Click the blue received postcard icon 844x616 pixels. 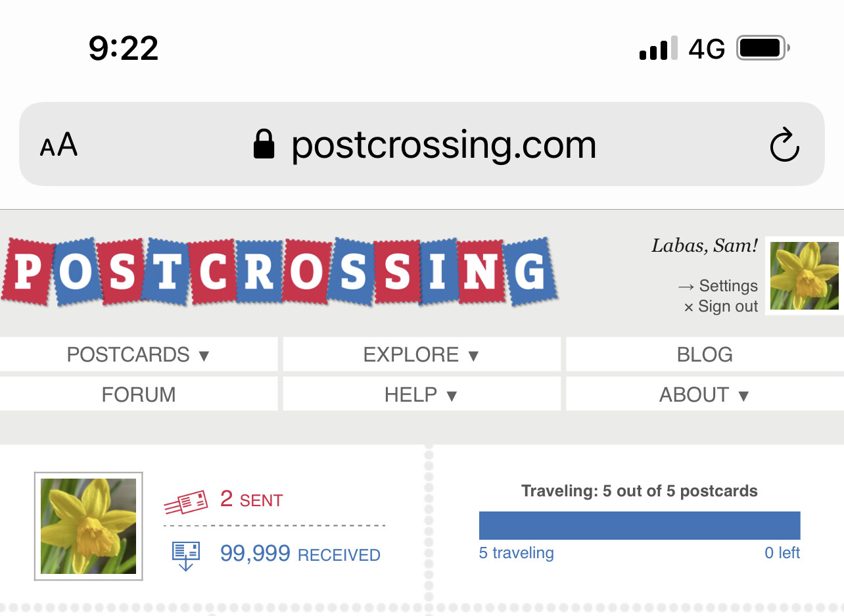coord(185,556)
